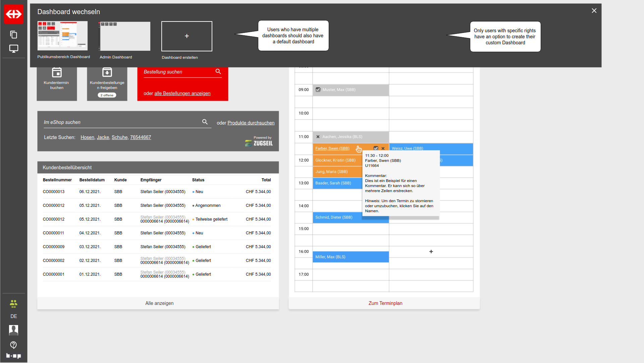
Task: Click the Zum Terminplan link
Action: click(385, 303)
